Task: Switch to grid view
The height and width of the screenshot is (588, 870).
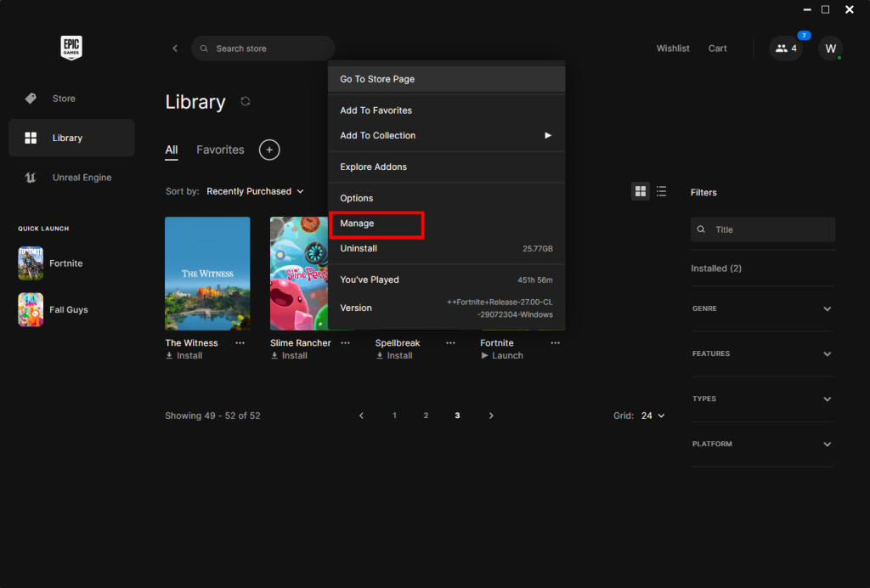Action: (x=641, y=191)
